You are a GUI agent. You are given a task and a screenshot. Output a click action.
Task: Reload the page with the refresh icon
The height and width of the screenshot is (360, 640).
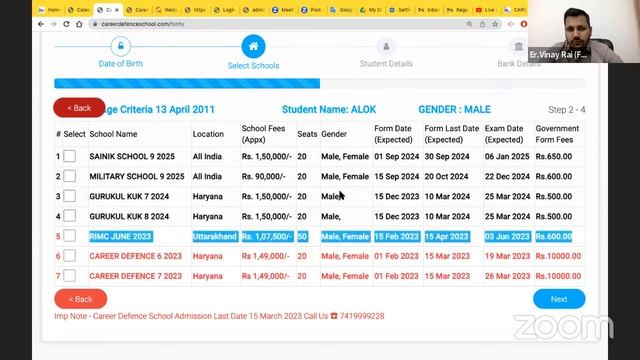tap(66, 24)
